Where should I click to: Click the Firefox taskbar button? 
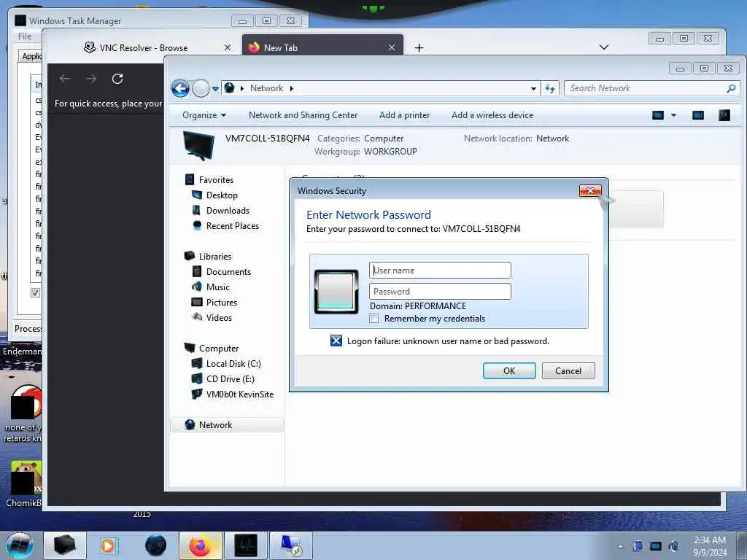coord(201,545)
